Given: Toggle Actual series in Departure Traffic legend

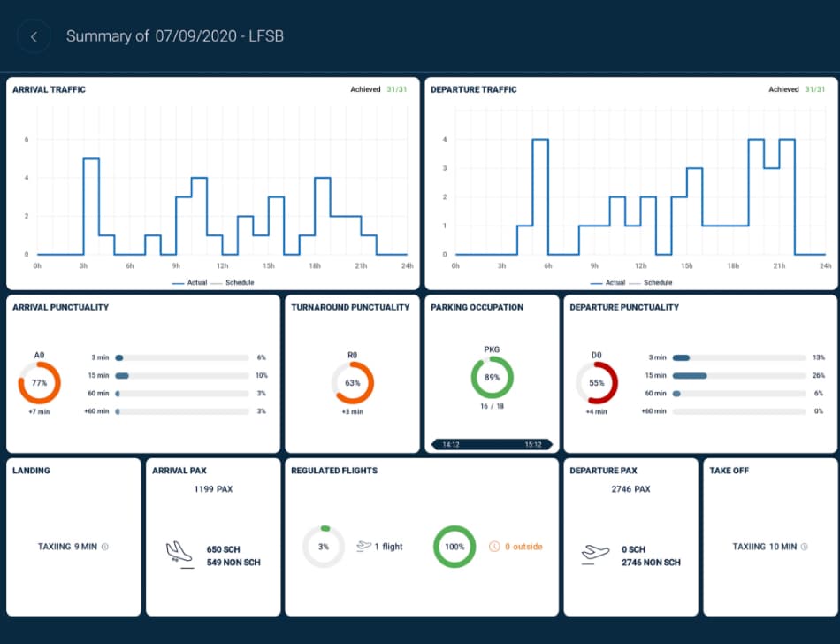Looking at the screenshot, I should click(608, 283).
